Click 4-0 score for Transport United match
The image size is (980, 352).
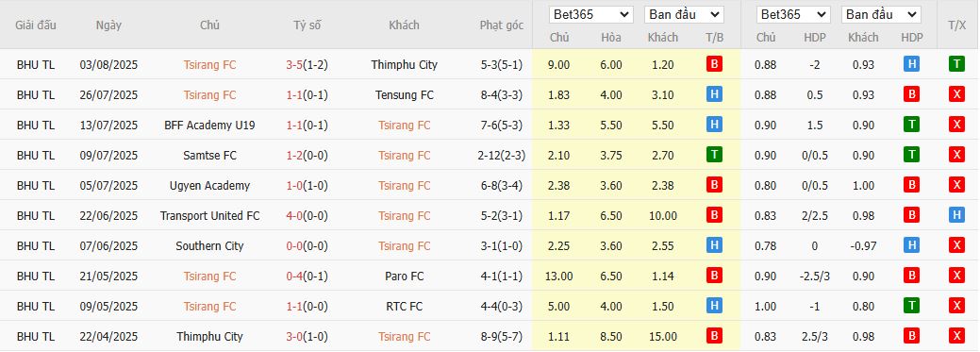[294, 215]
